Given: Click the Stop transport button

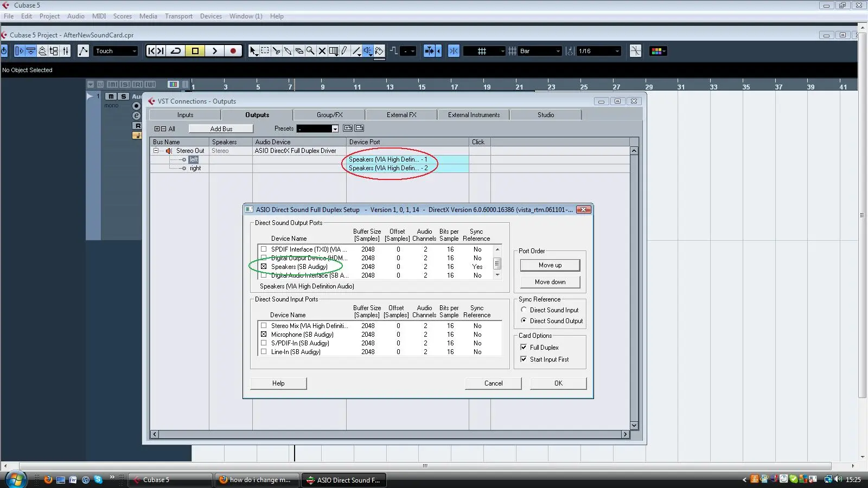Looking at the screenshot, I should (195, 51).
